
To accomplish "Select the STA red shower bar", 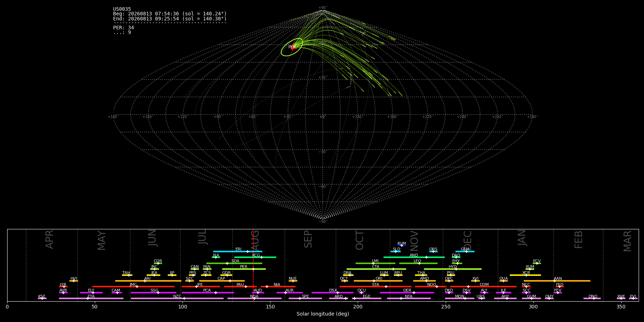I will click(375, 287).
